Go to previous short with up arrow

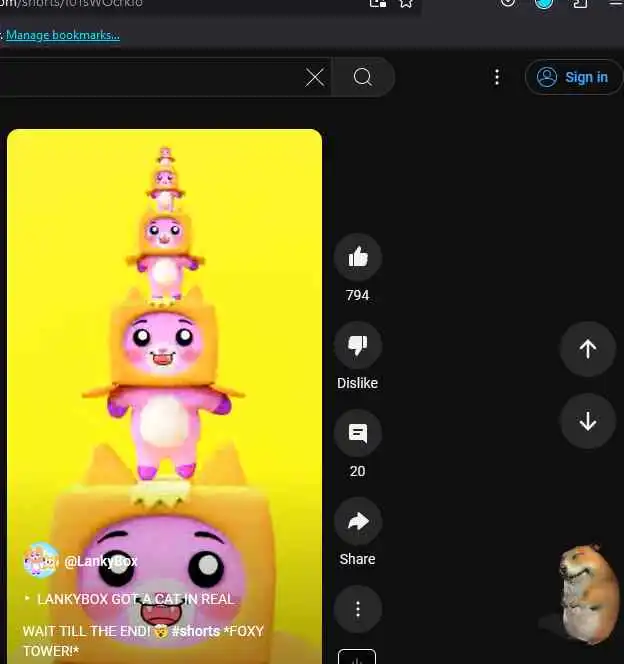coord(588,349)
